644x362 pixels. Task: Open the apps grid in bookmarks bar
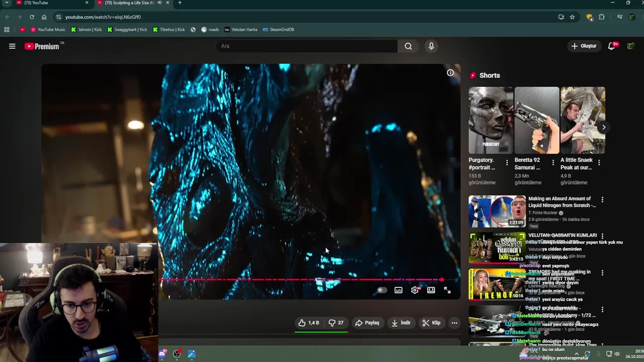pos(7,30)
